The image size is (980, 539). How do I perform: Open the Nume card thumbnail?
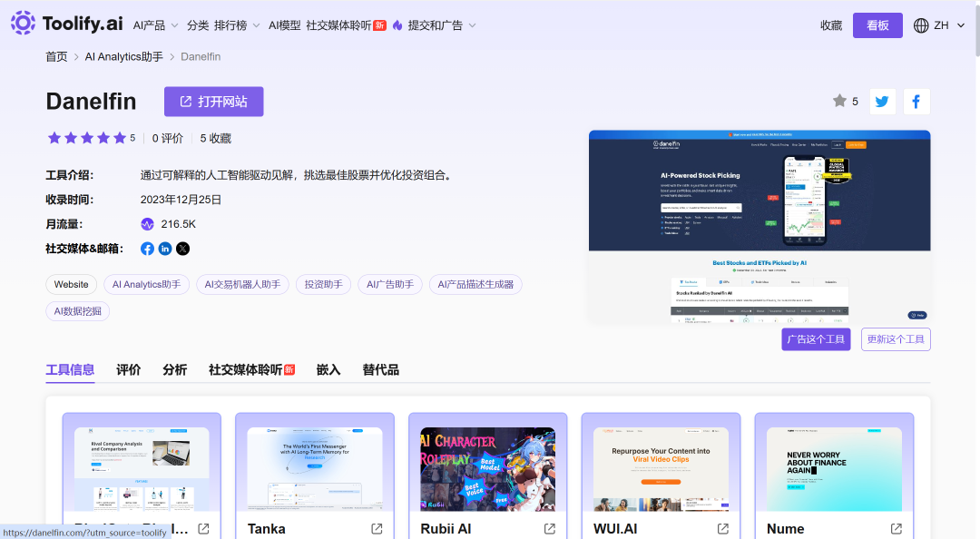point(835,469)
